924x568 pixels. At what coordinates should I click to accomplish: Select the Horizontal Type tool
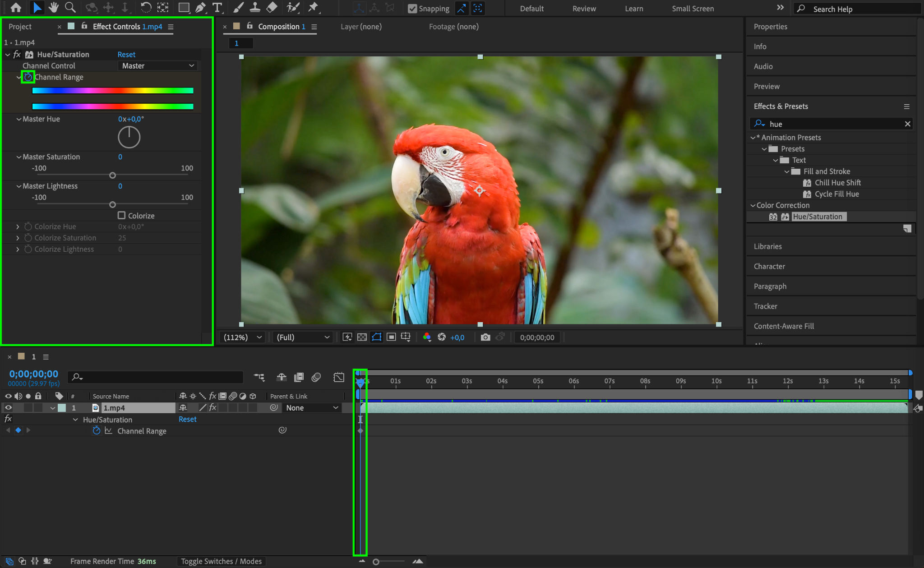pyautogui.click(x=217, y=8)
